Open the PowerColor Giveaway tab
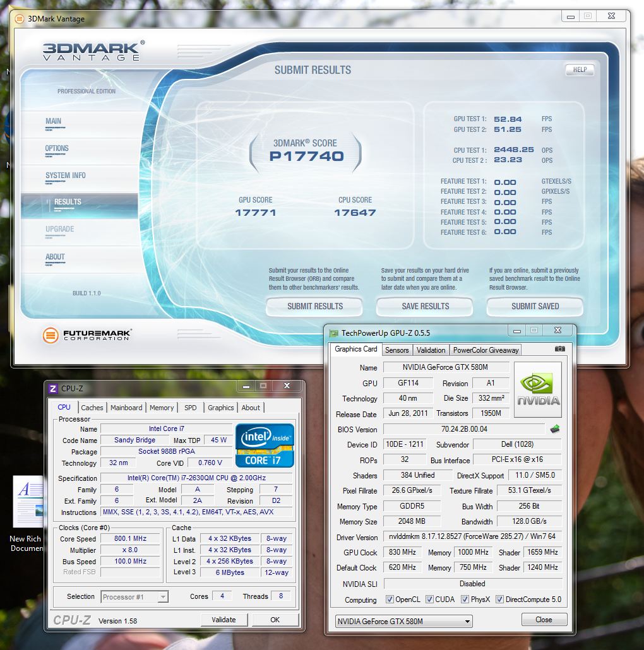Viewport: 644px width, 650px height. click(x=486, y=350)
